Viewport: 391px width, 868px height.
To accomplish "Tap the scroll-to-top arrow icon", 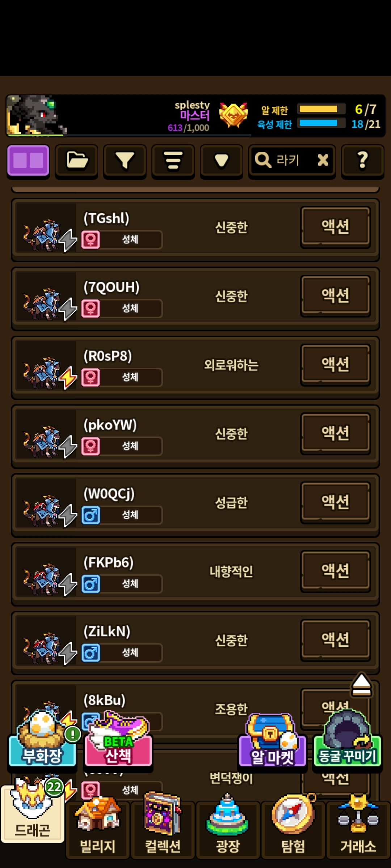I will [362, 684].
